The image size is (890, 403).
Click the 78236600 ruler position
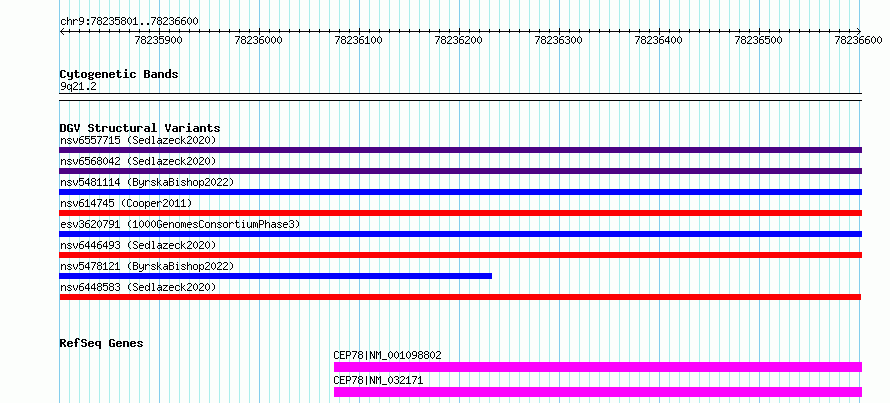[859, 40]
